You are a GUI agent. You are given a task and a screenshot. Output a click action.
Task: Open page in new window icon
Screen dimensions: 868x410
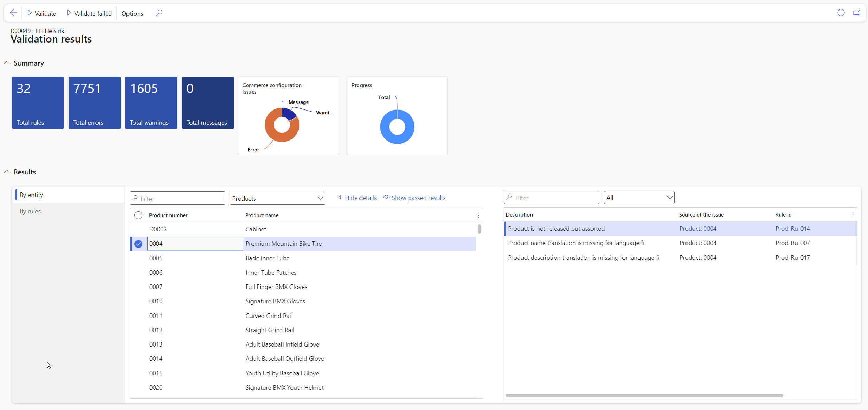coord(857,13)
